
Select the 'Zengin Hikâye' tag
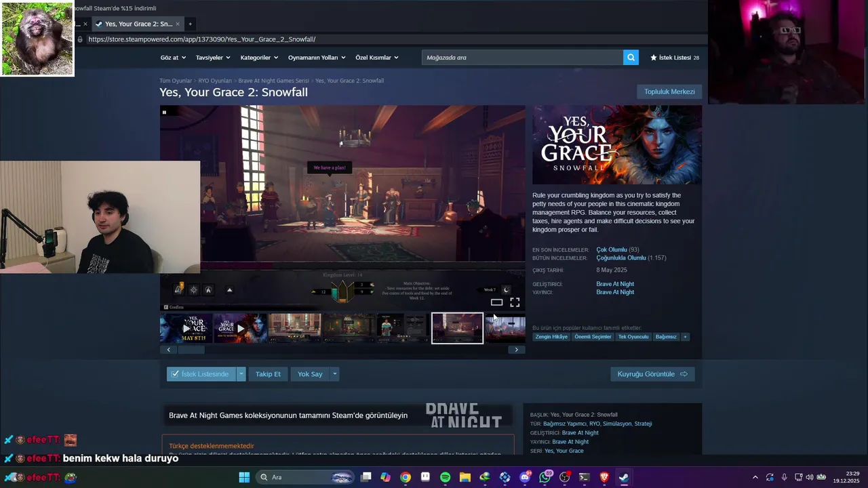pyautogui.click(x=551, y=337)
